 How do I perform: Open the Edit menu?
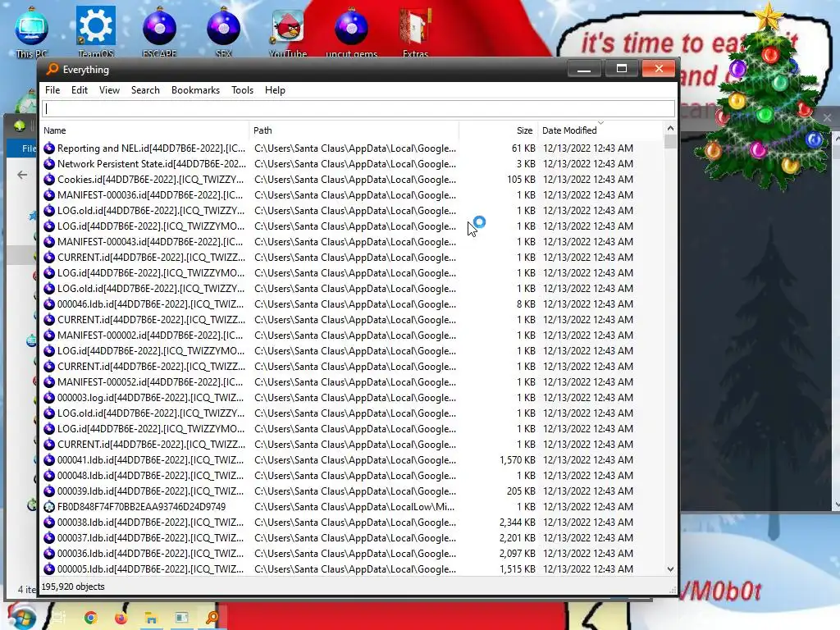pyautogui.click(x=80, y=90)
